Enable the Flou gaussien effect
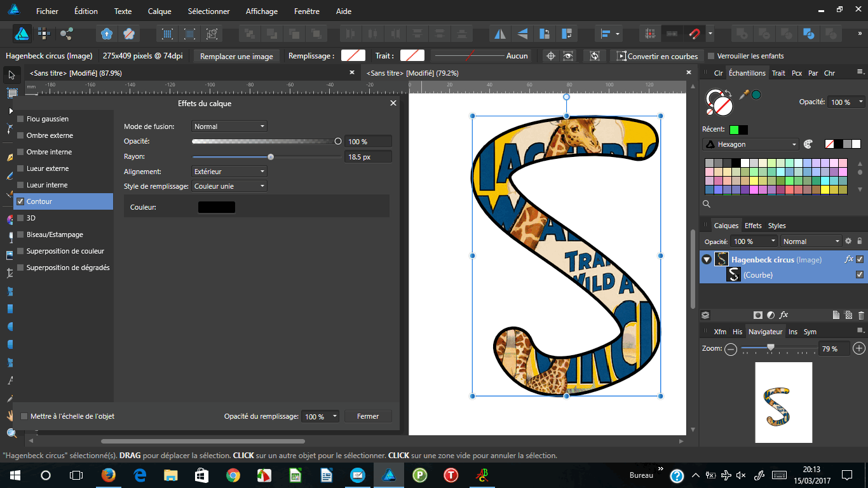The width and height of the screenshot is (868, 488). click(20, 119)
